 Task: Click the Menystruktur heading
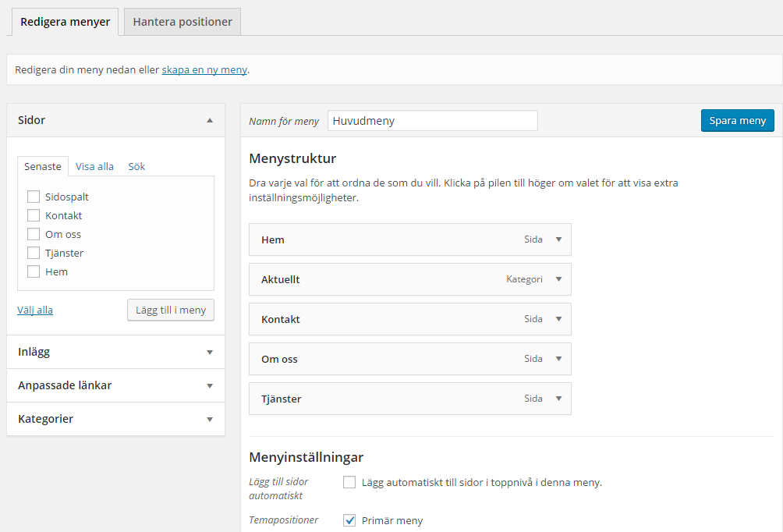[292, 158]
